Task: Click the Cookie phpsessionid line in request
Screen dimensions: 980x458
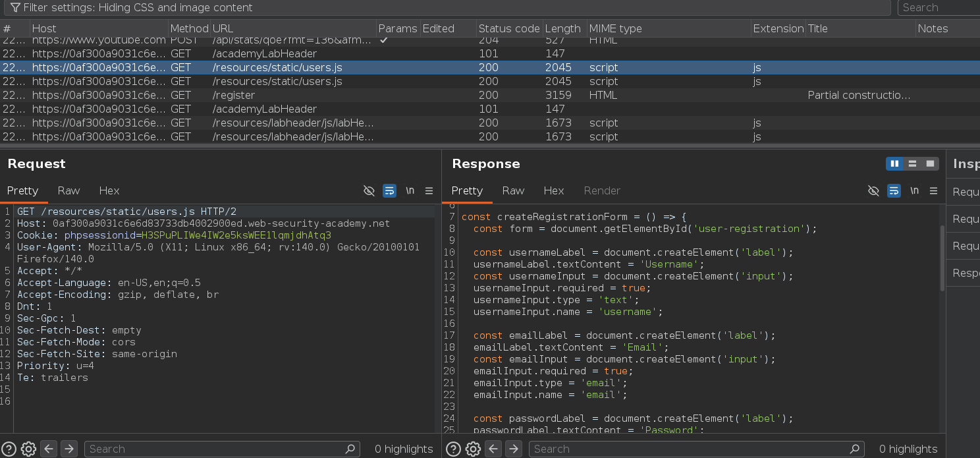Action: click(174, 235)
